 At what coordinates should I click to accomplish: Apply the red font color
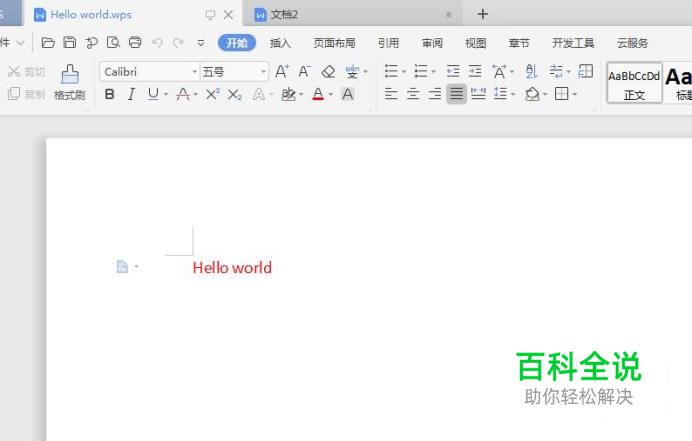pos(318,94)
